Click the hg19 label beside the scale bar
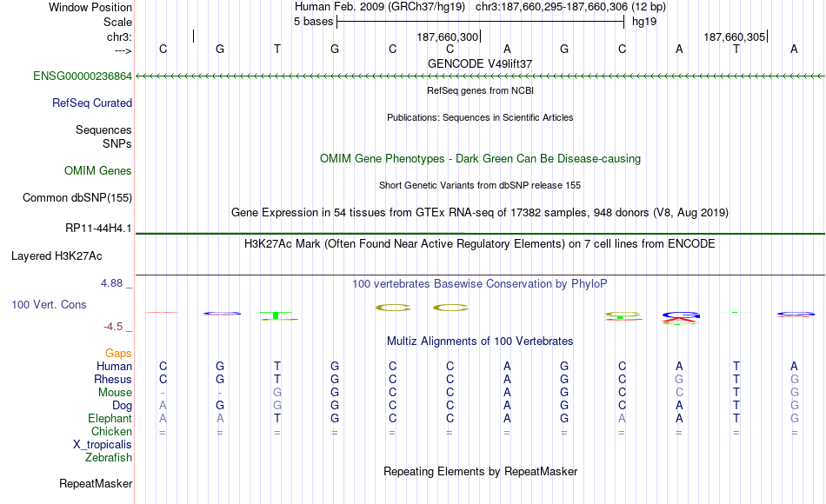This screenshot has height=504, width=826. coord(644,22)
